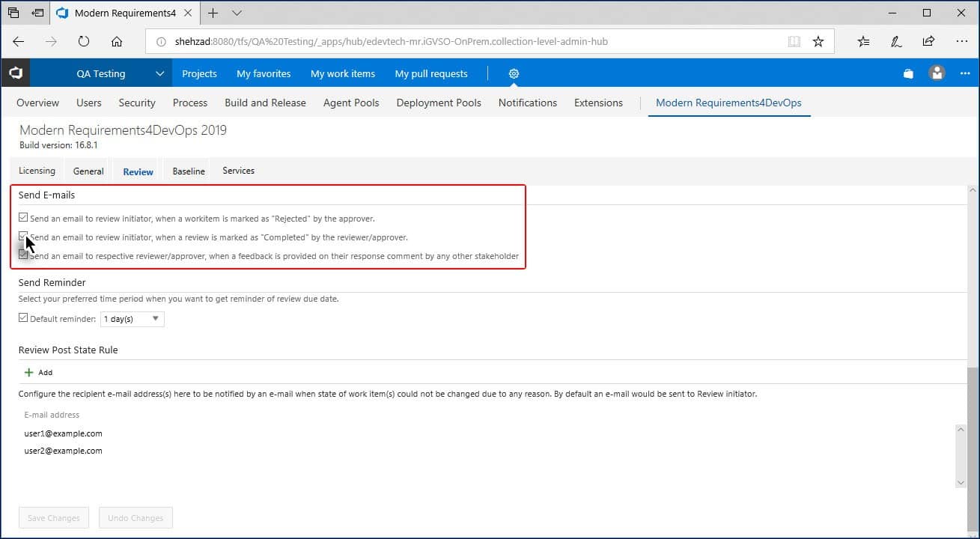Click the set tabs aside icon
Screen dimensions: 980x539
coord(38,13)
